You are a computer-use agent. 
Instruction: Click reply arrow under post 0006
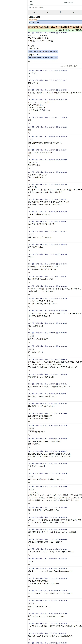pos(29,123)
